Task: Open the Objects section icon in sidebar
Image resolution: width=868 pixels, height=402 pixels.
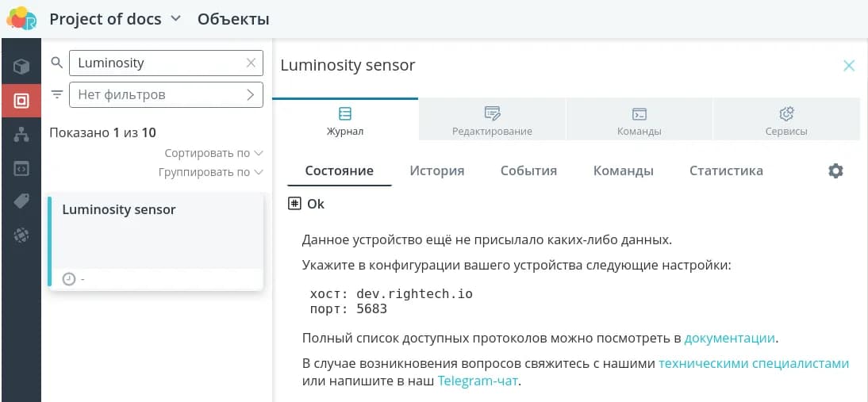Action: pos(21,101)
